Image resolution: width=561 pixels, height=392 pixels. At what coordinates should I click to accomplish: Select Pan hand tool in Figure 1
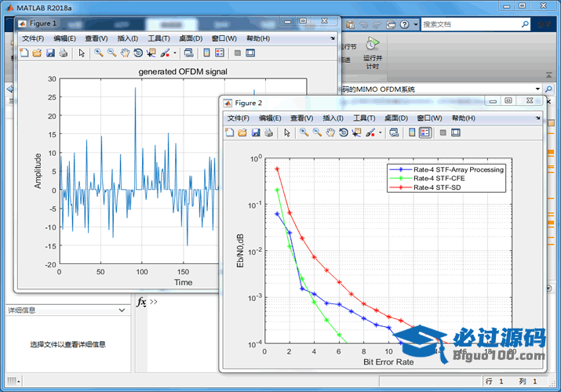(125, 53)
